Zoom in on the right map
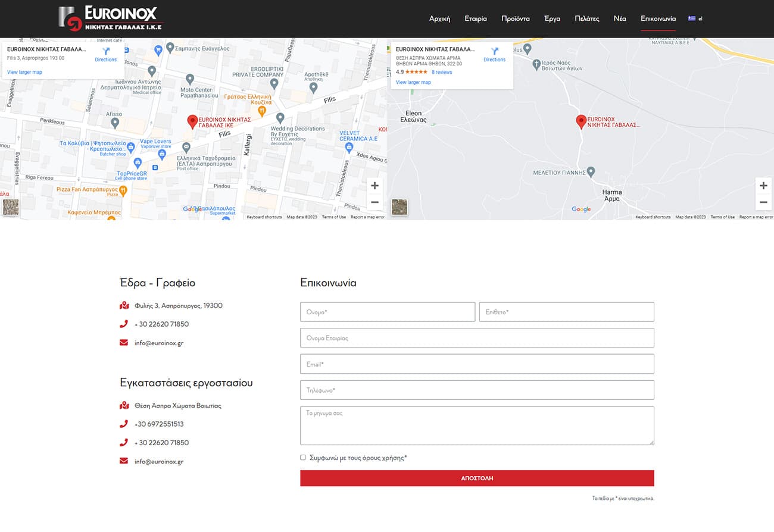This screenshot has width=774, height=532. tap(763, 186)
